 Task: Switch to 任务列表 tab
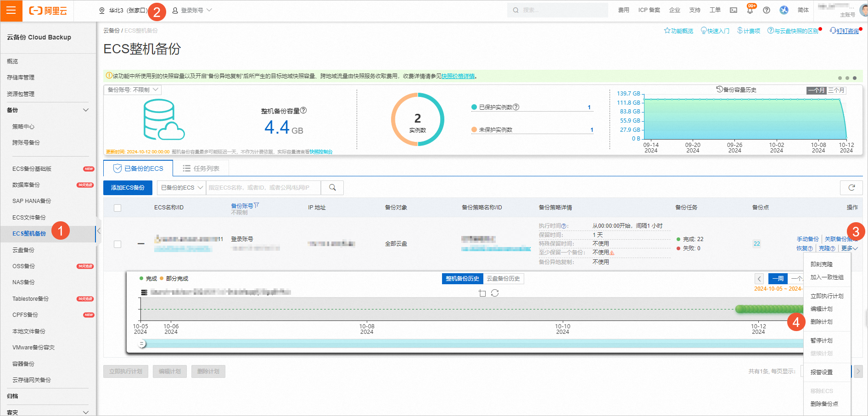201,169
